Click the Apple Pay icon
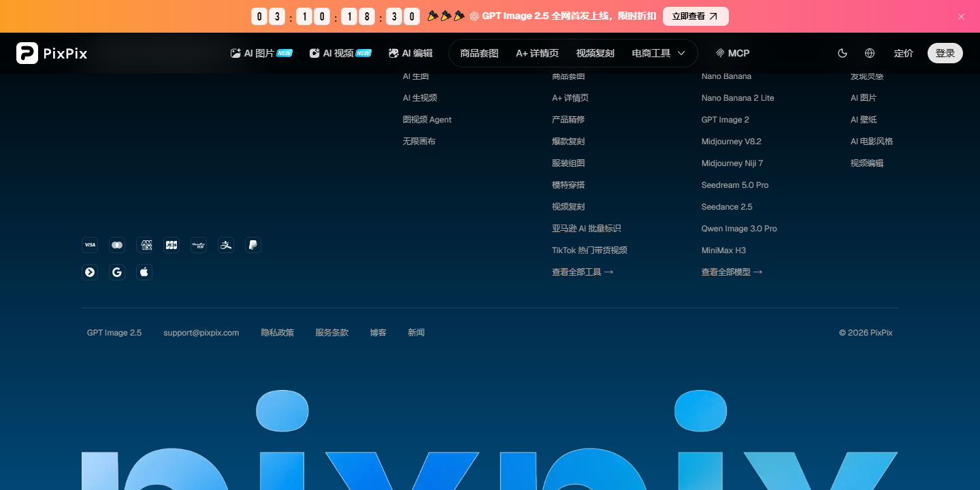 [144, 272]
